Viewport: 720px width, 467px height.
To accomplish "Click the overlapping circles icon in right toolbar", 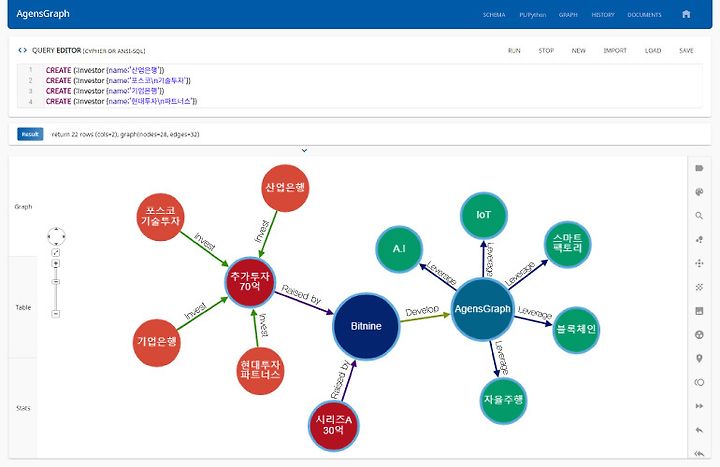I will click(x=699, y=382).
